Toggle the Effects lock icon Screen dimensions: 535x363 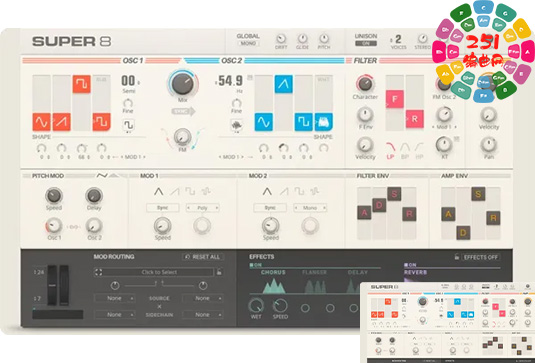pos(457,257)
